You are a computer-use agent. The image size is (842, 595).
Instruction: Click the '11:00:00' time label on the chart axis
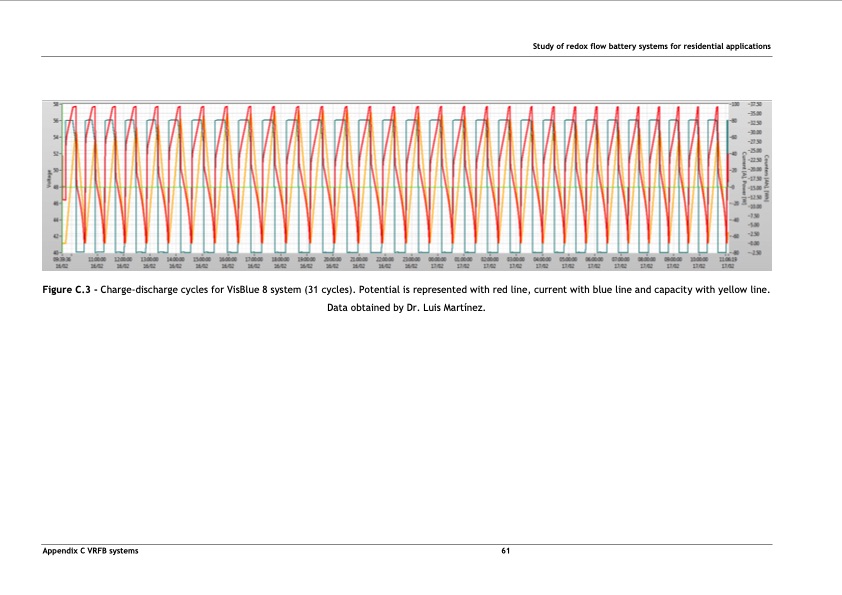(97, 259)
